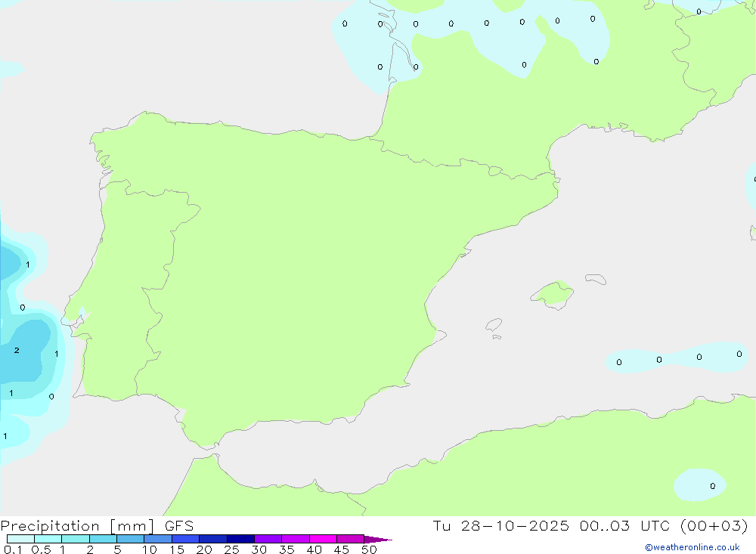Select the 30–35 mm purple legend swatch
Screen dimensions: 756x554
click(268, 539)
